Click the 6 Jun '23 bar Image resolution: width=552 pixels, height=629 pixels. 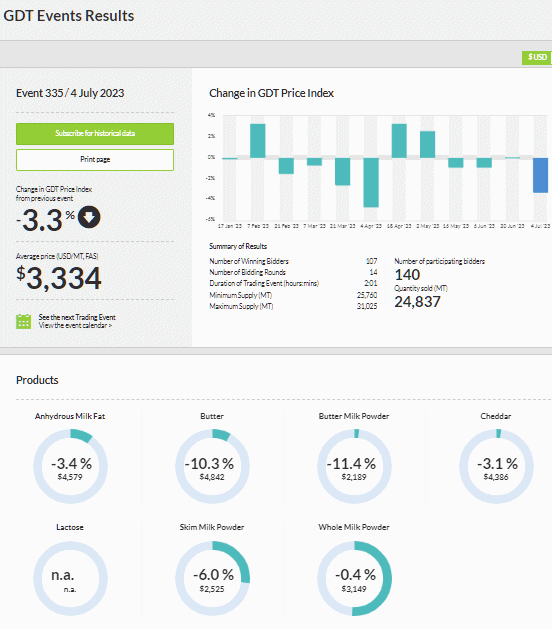click(484, 162)
